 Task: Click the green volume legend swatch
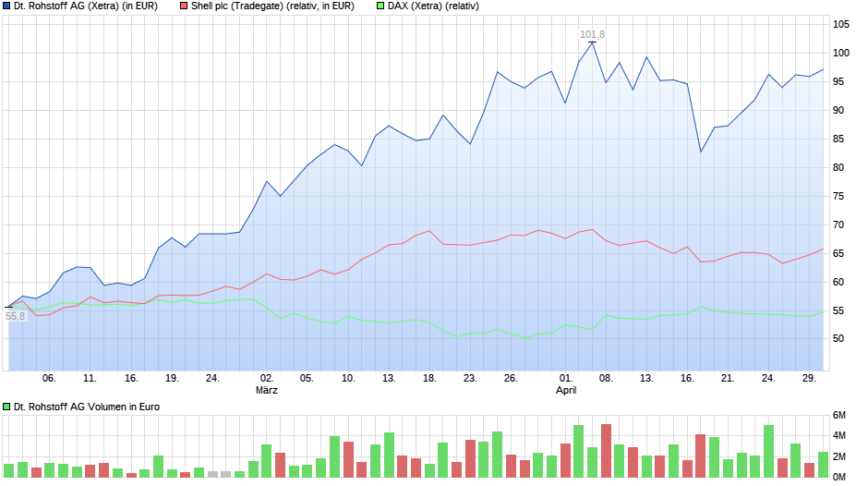click(x=6, y=407)
